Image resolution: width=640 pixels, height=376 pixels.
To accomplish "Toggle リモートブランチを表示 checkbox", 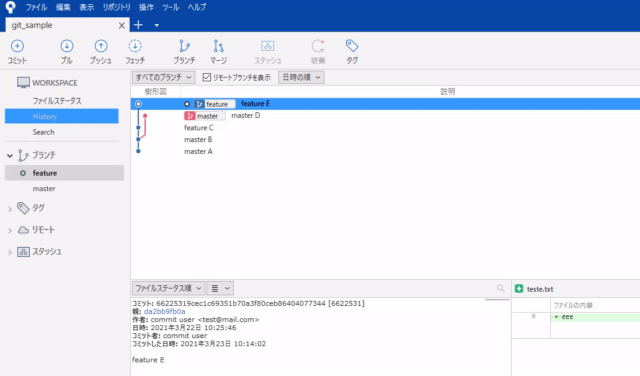I will click(207, 77).
